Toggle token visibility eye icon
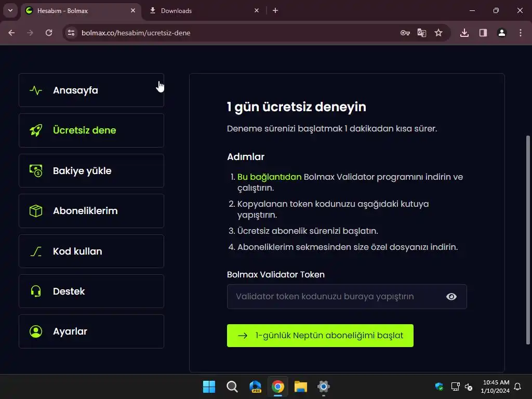The width and height of the screenshot is (532, 399). (451, 297)
